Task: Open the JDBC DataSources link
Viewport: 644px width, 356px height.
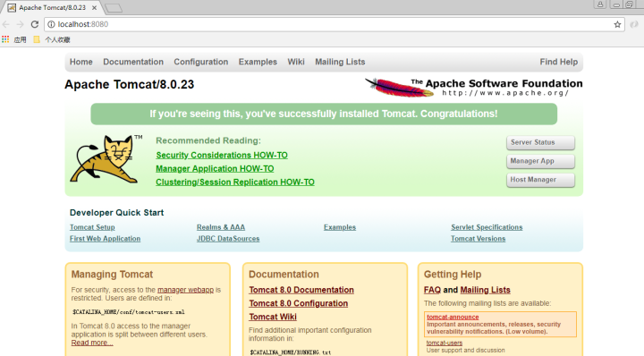Action: [228, 239]
